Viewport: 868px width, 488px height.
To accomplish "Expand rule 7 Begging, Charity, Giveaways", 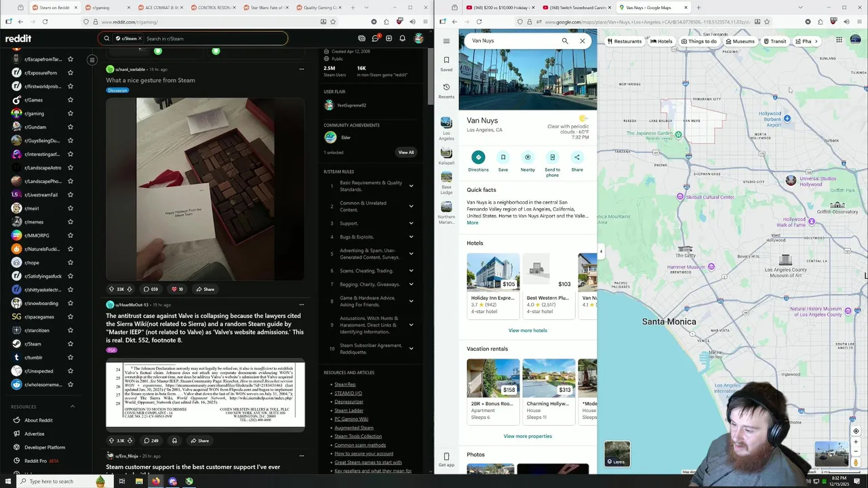I will [411, 284].
